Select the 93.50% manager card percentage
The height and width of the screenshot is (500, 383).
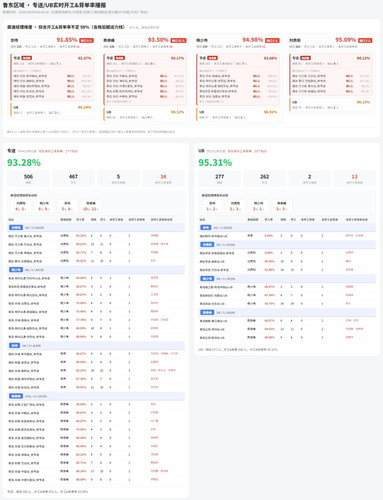[x=158, y=40]
